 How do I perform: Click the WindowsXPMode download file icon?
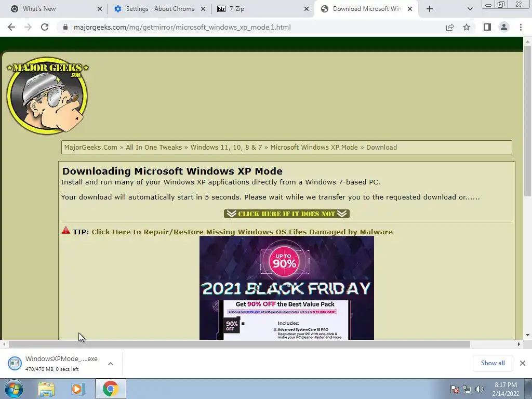[15, 363]
